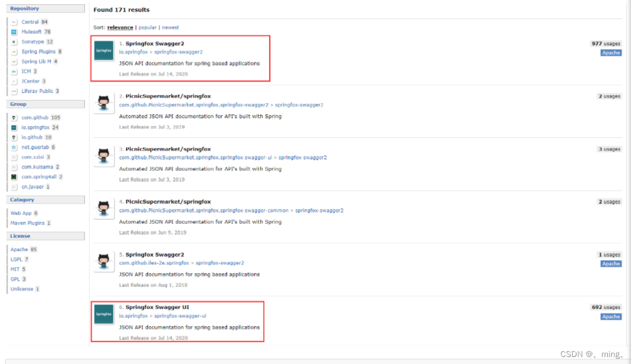Viewport: 631px width, 364px height.
Task: Click the ICM repository icon
Action: pyautogui.click(x=14, y=72)
